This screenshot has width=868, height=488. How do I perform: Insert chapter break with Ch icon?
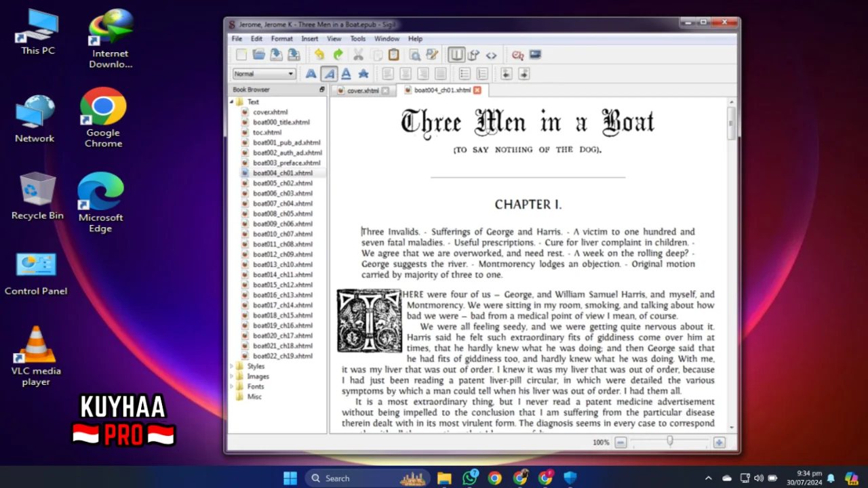517,55
